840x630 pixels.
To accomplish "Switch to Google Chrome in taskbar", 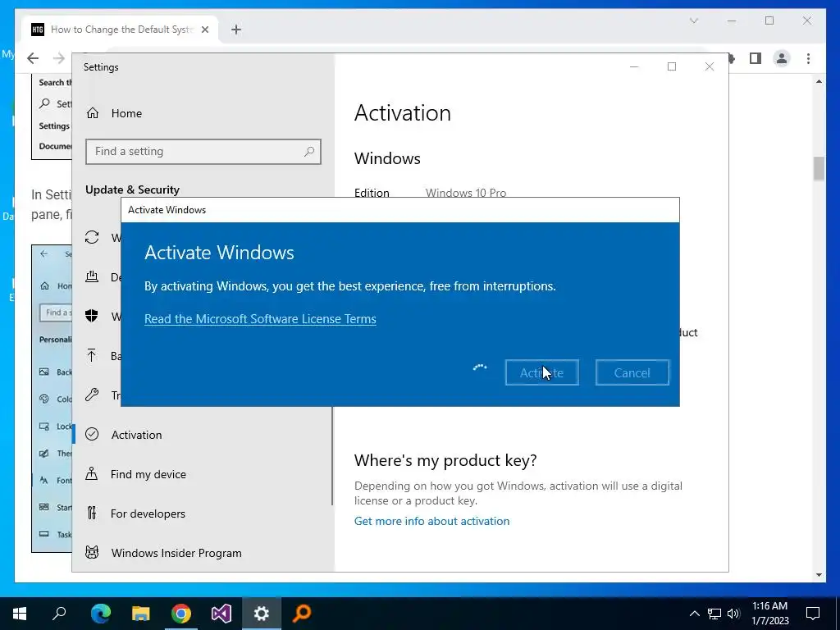I will click(181, 614).
